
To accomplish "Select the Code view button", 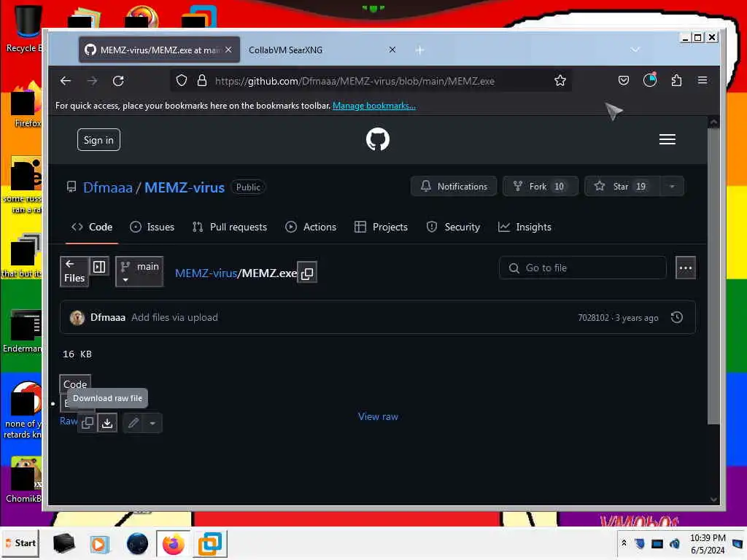I will point(75,384).
